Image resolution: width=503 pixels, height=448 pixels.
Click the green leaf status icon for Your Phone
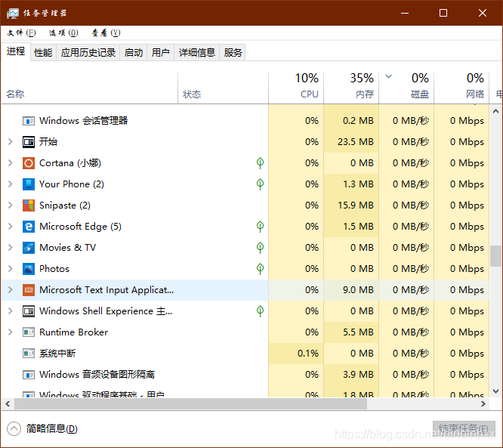(x=260, y=184)
